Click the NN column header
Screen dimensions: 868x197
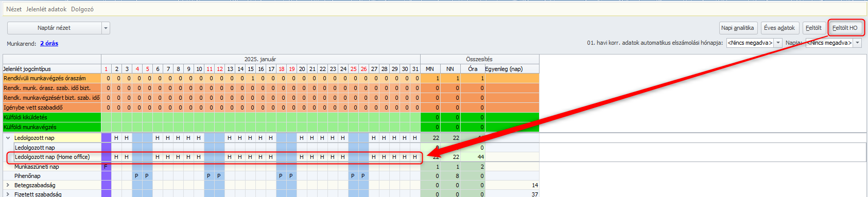pyautogui.click(x=450, y=69)
